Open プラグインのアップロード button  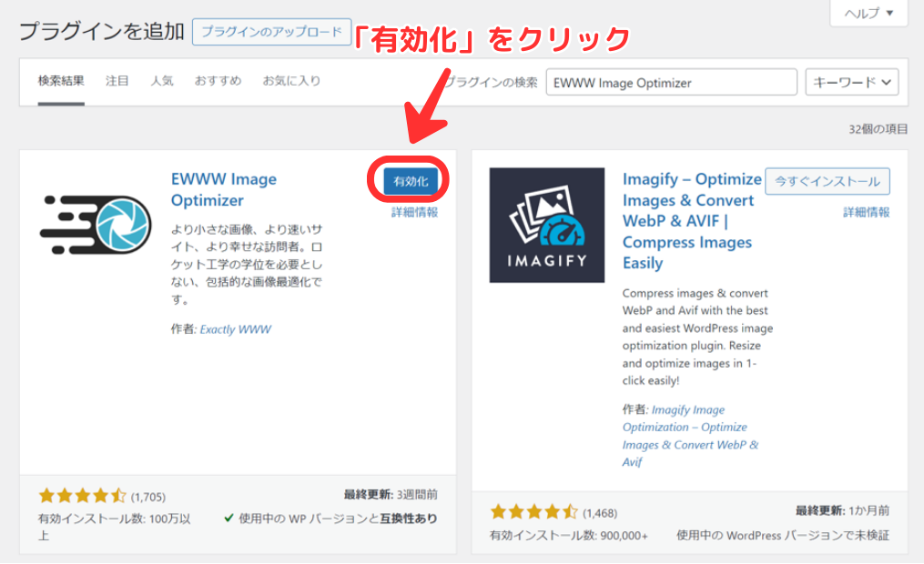pyautogui.click(x=271, y=32)
